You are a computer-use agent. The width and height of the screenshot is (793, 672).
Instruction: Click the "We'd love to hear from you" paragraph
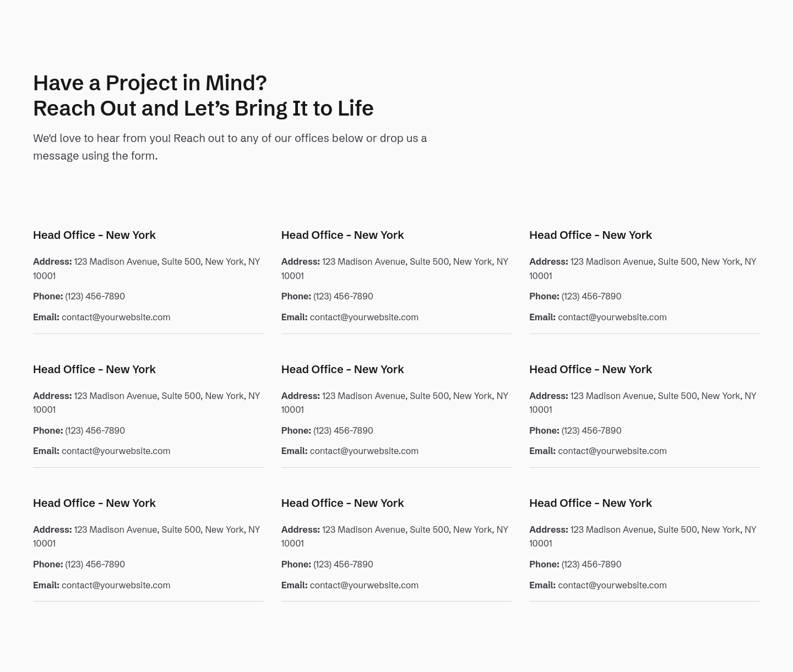coord(230,147)
